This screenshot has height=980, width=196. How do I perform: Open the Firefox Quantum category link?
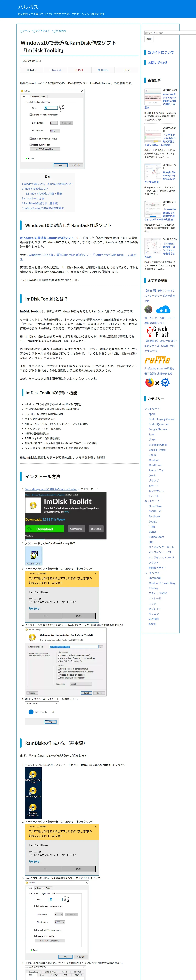pos(158,424)
